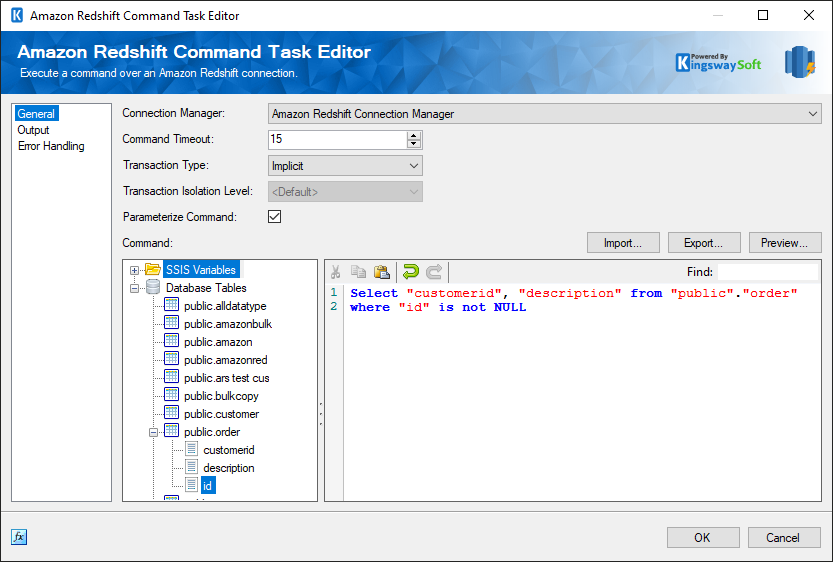The height and width of the screenshot is (562, 833).
Task: Click the Cancel button
Action: tap(784, 538)
